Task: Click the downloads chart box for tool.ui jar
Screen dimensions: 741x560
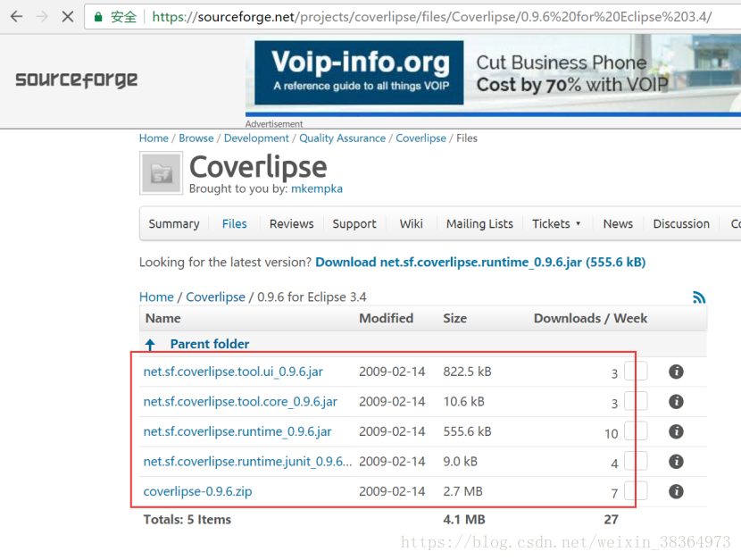Action: tap(636, 371)
